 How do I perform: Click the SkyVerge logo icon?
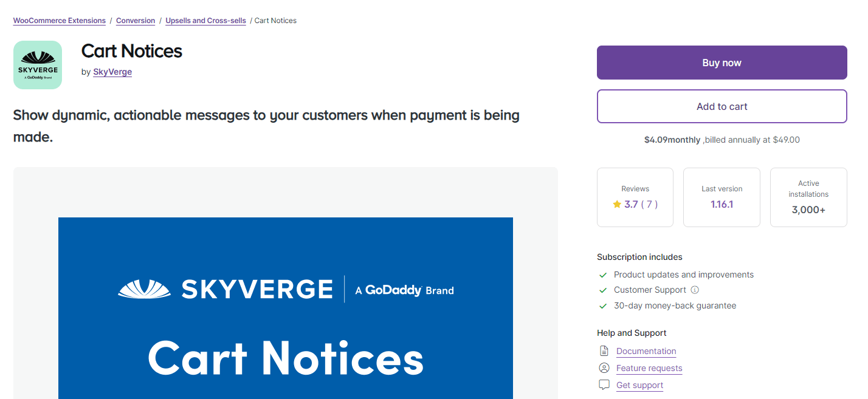tap(38, 64)
